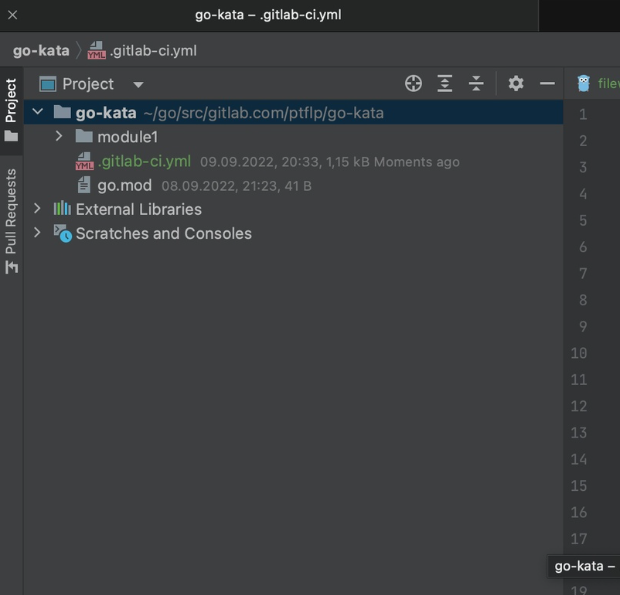Screen dimensions: 620x595
Task: Expand Scratches and Consoles node
Action: 38,233
